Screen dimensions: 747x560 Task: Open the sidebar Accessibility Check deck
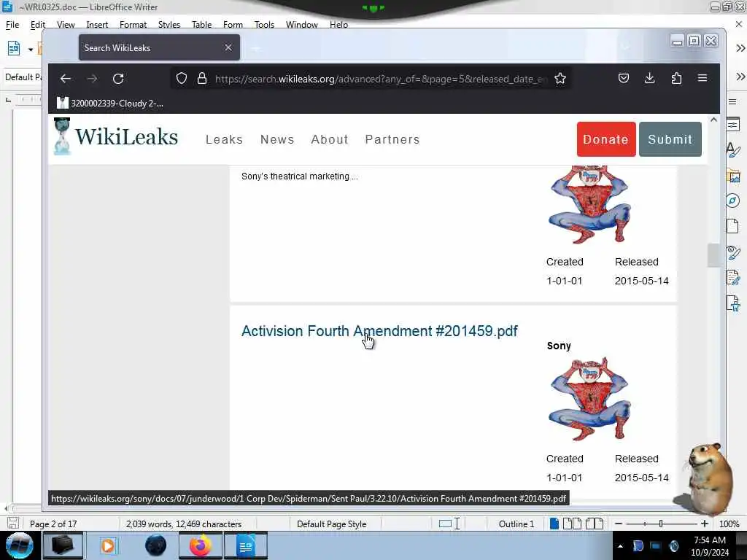pyautogui.click(x=733, y=303)
